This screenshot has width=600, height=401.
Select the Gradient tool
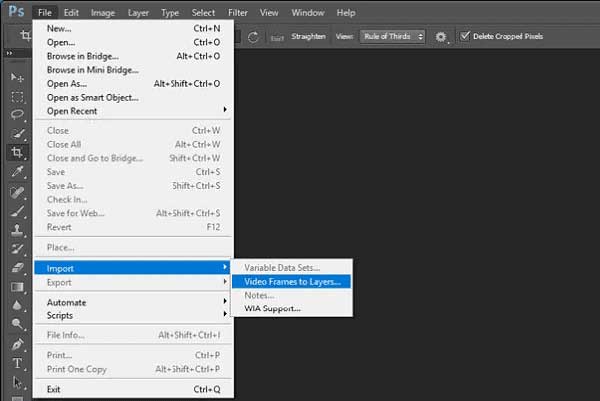(17, 287)
